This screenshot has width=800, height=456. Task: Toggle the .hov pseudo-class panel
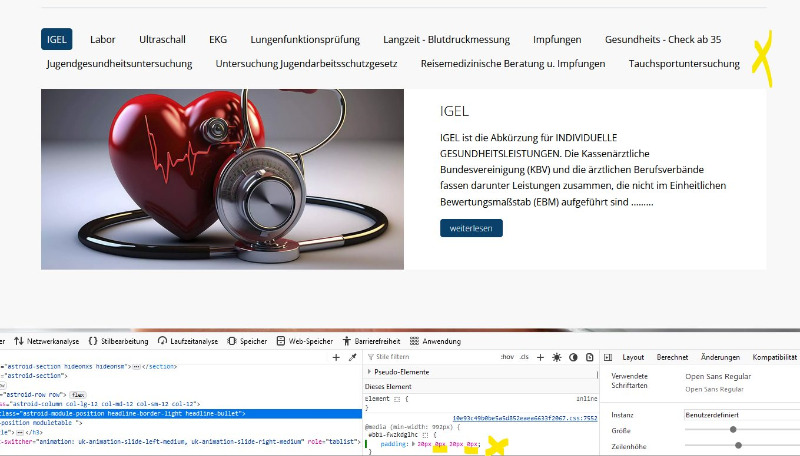[x=507, y=357]
